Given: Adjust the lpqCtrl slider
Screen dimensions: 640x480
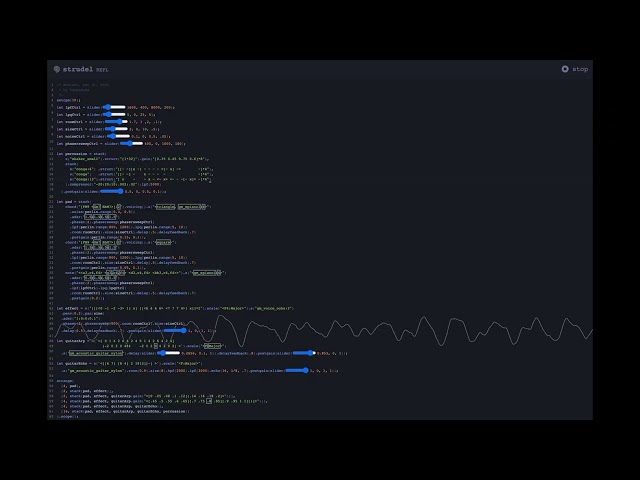Looking at the screenshot, I should pos(114,115).
